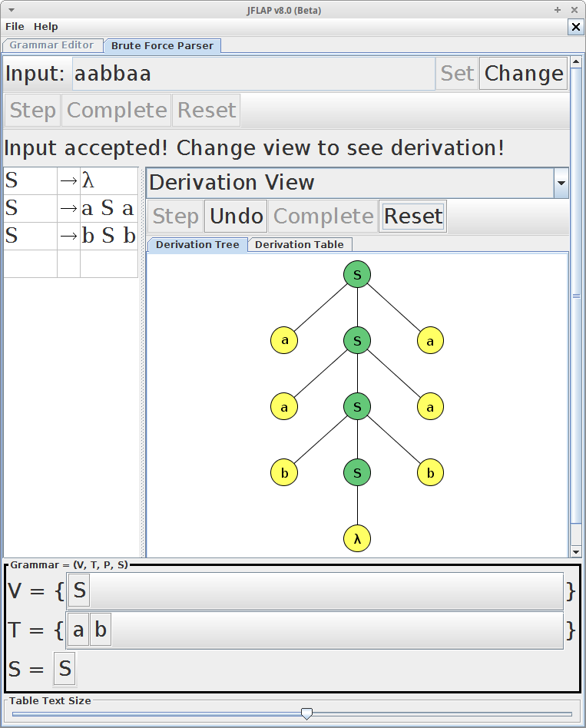The width and height of the screenshot is (586, 728).
Task: Select the S → a S a production row
Action: (71, 209)
